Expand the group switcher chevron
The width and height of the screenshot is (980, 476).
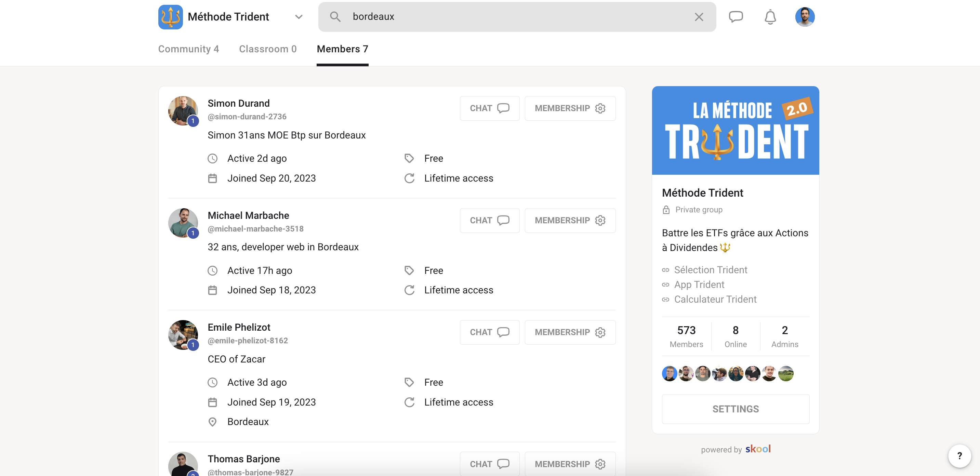[x=299, y=17]
